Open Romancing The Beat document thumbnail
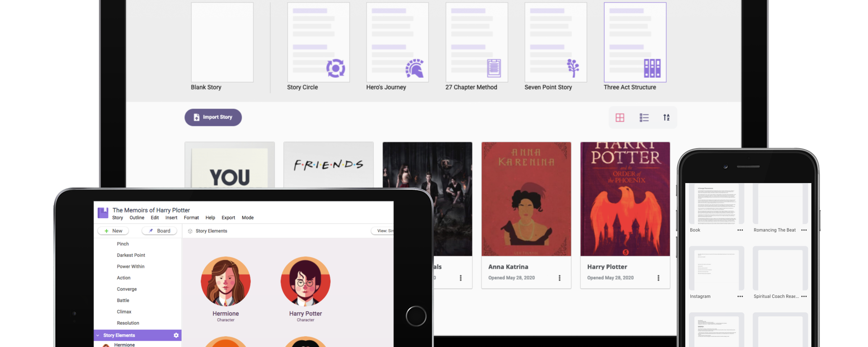The width and height of the screenshot is (868, 347). pyautogui.click(x=780, y=204)
